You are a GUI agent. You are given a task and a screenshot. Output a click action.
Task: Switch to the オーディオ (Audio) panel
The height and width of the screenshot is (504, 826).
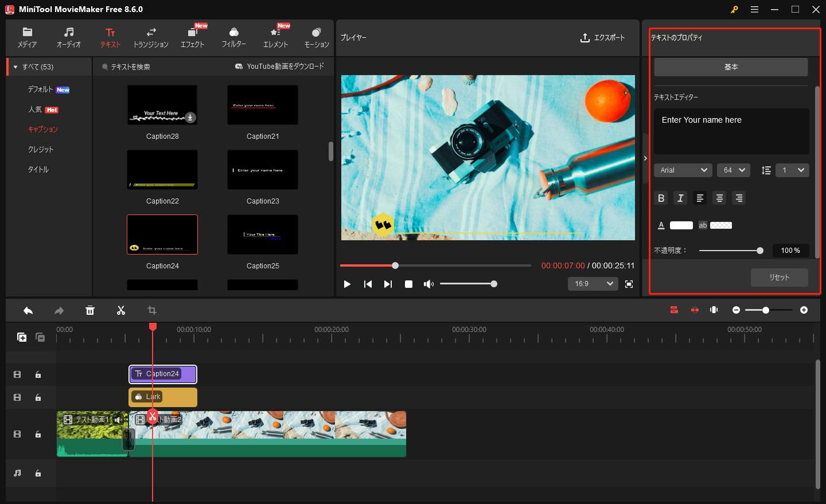click(x=68, y=36)
